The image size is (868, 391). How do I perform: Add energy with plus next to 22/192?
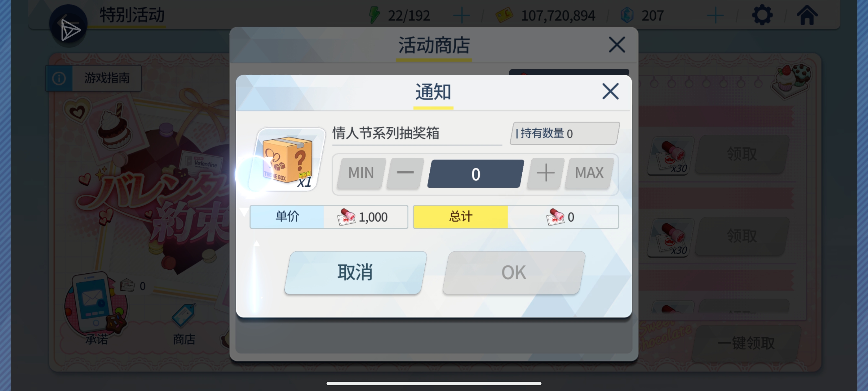(462, 16)
